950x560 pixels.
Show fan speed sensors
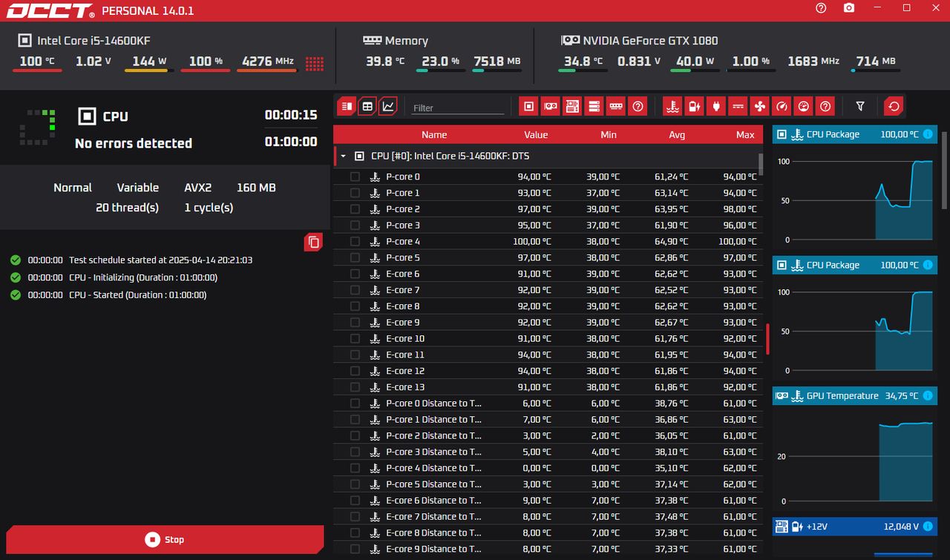pyautogui.click(x=759, y=106)
